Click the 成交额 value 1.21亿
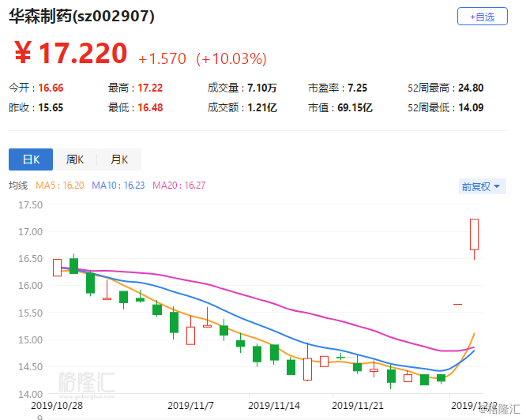Image resolution: width=526 pixels, height=420 pixels. 262,107
